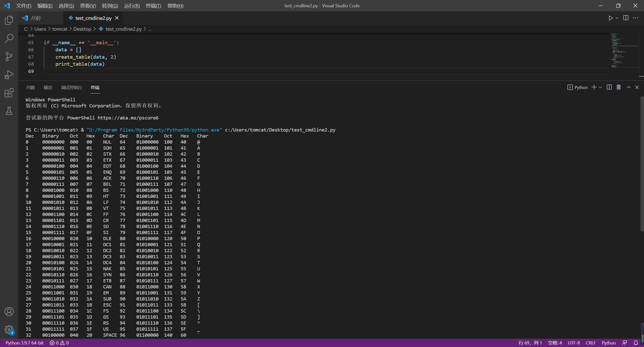Screen dimensions: 644x347
Task: Open the 终端(T) menu
Action: [153, 6]
